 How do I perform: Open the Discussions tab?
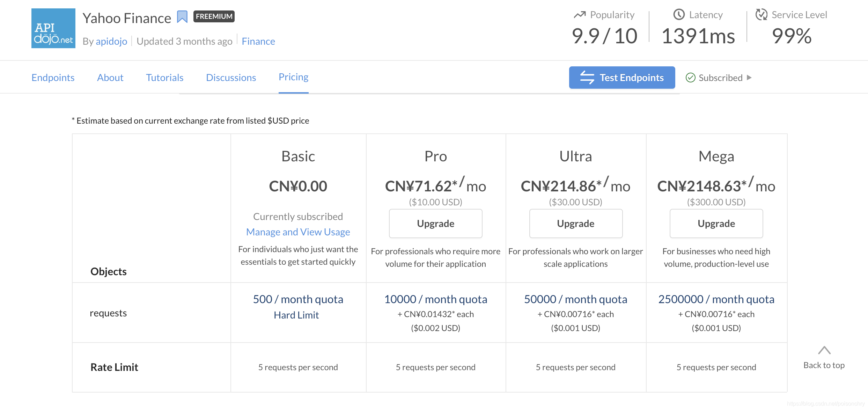pyautogui.click(x=231, y=78)
